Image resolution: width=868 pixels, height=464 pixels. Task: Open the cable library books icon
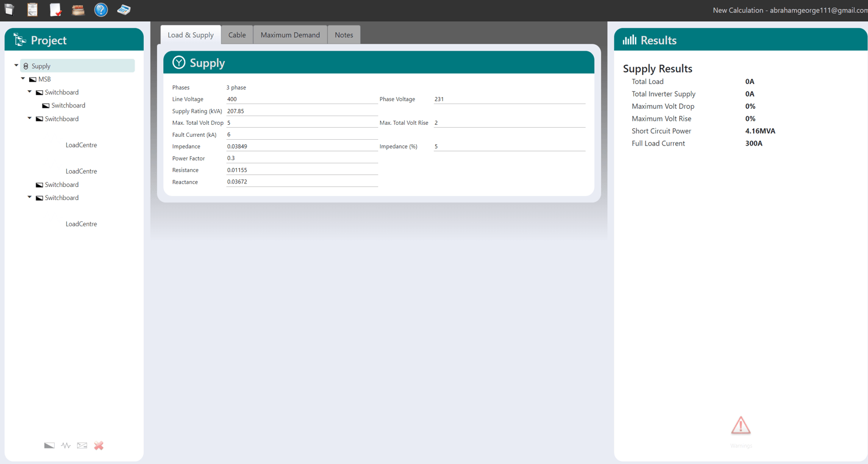pos(78,9)
